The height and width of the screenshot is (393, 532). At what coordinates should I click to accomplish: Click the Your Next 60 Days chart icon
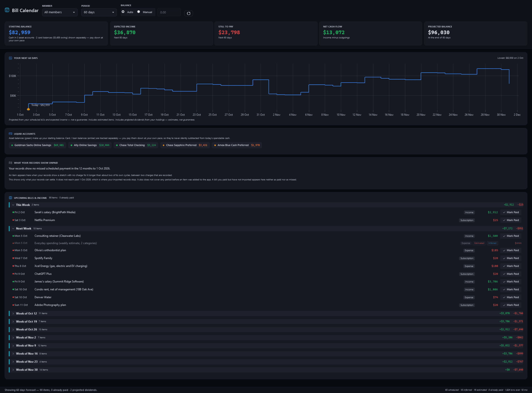pos(10,58)
